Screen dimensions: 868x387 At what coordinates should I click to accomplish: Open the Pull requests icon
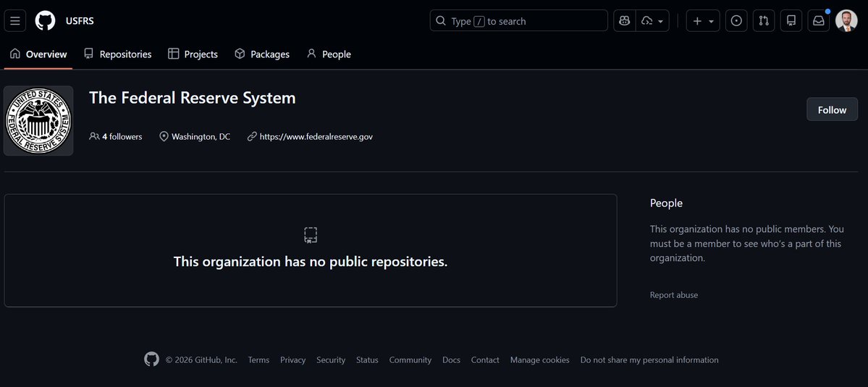click(764, 21)
